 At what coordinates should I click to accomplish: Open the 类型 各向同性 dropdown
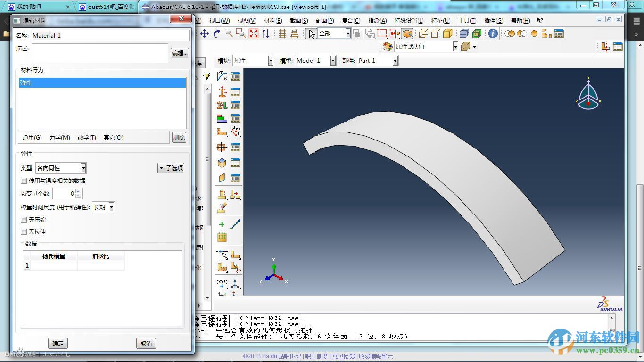click(61, 168)
